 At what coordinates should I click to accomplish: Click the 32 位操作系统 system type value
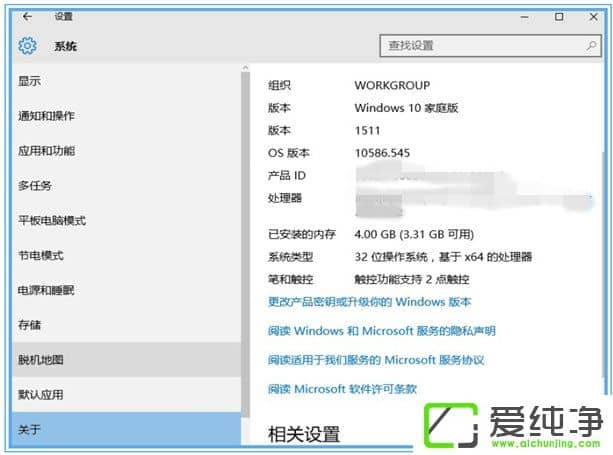coord(443,257)
